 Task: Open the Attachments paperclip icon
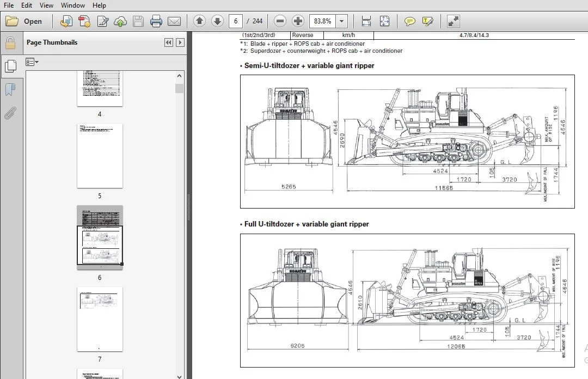(10, 113)
